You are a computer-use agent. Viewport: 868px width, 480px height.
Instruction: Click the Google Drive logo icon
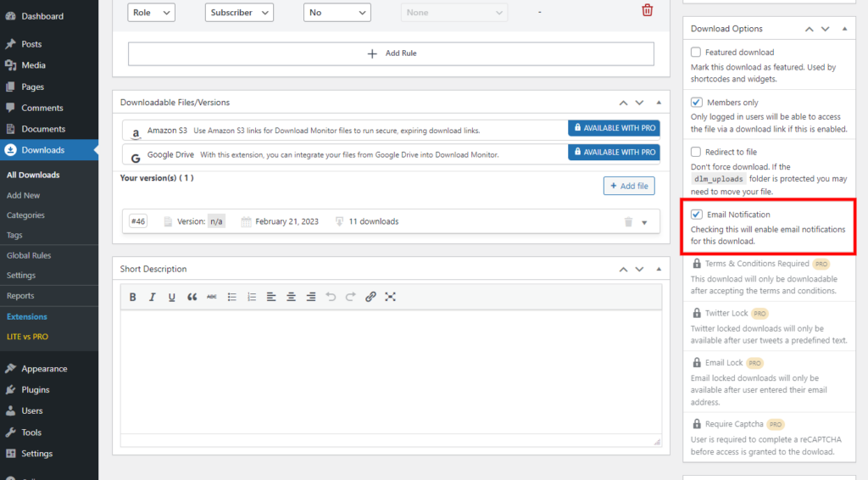(135, 158)
